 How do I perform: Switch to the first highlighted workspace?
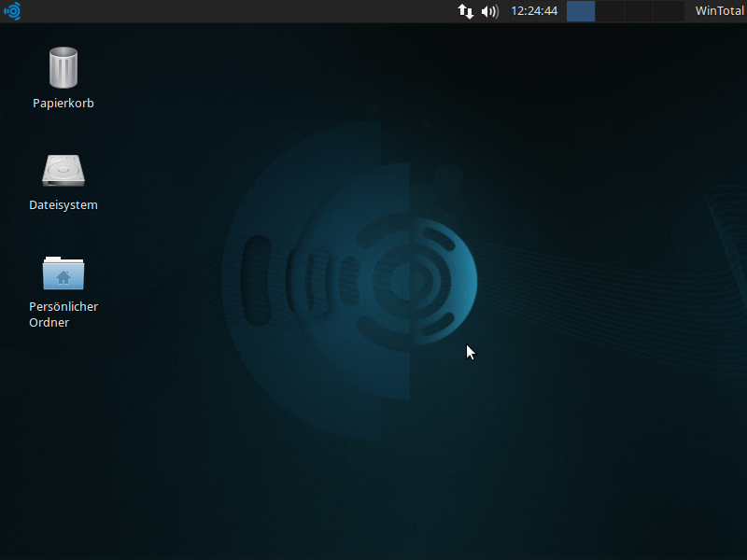point(581,11)
